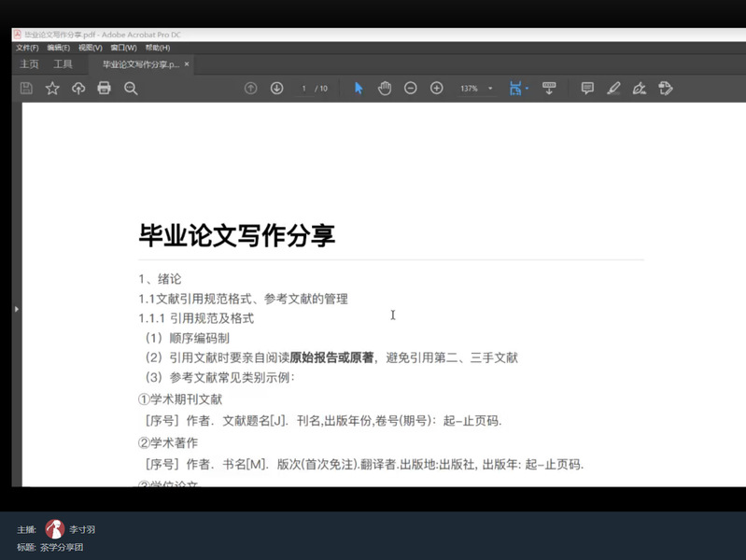746x560 pixels.
Task: Click the bold text 原始报告或原著
Action: pyautogui.click(x=331, y=357)
